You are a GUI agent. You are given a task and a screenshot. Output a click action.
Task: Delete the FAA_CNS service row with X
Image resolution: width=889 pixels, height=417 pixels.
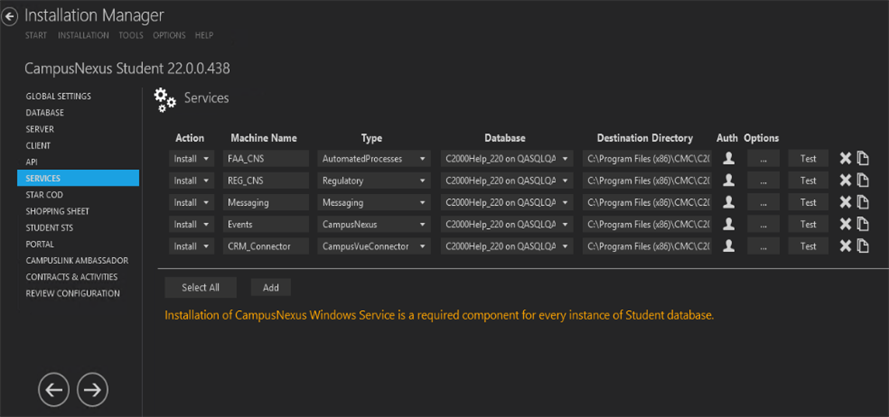click(x=845, y=158)
